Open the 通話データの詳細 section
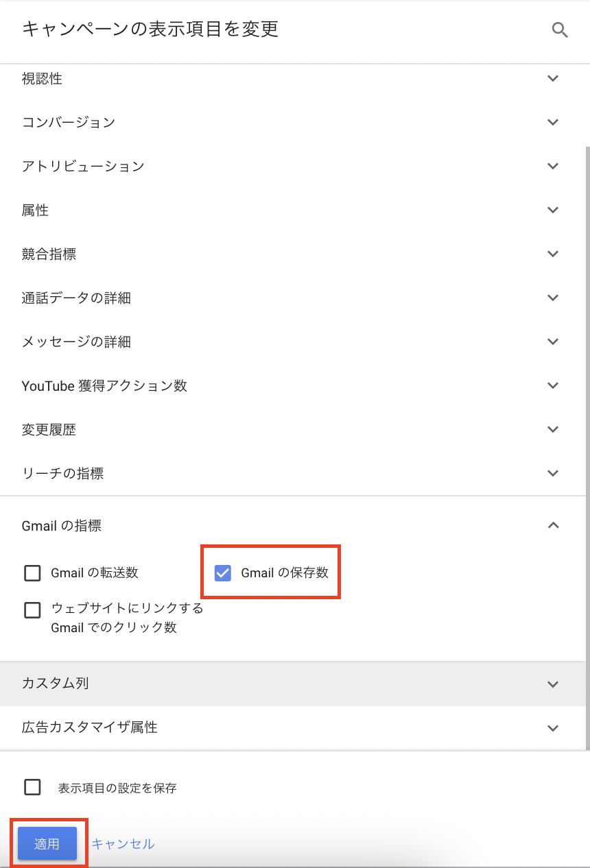The image size is (590, 868). (554, 298)
